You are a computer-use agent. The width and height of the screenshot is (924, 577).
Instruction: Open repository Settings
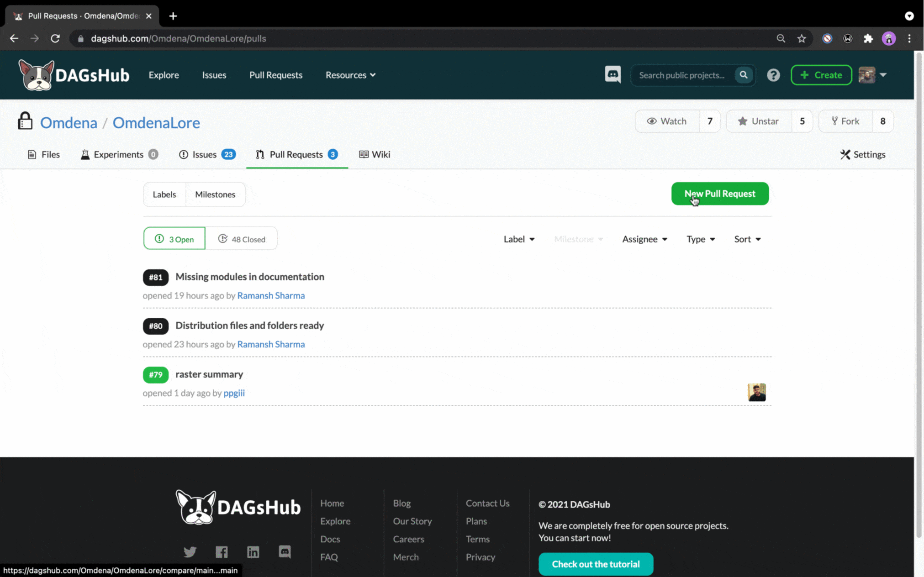(x=862, y=154)
